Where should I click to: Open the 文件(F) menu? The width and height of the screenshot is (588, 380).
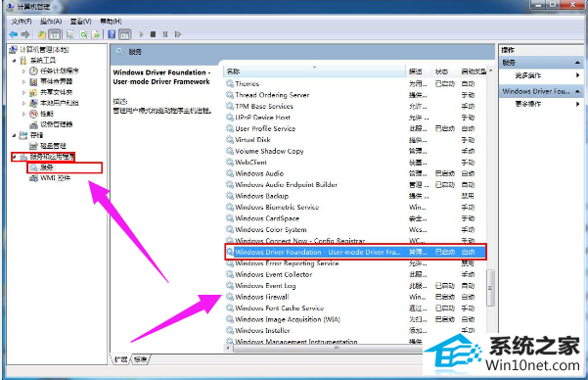22,22
